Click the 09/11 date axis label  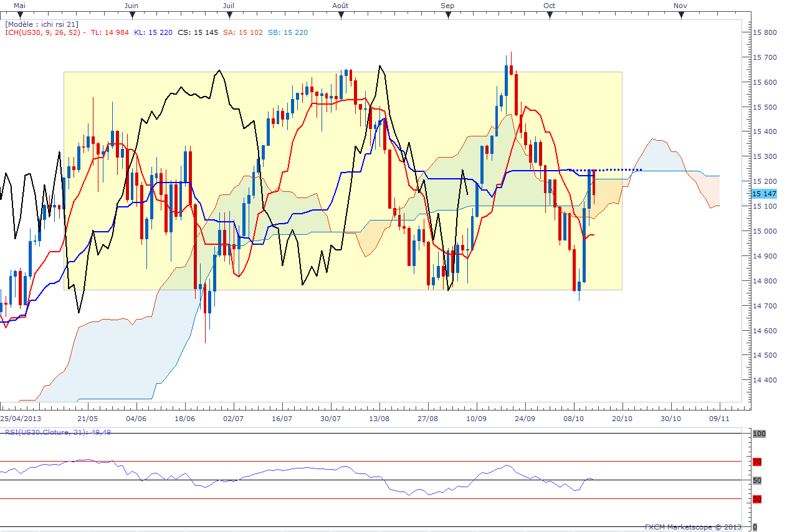tap(719, 419)
